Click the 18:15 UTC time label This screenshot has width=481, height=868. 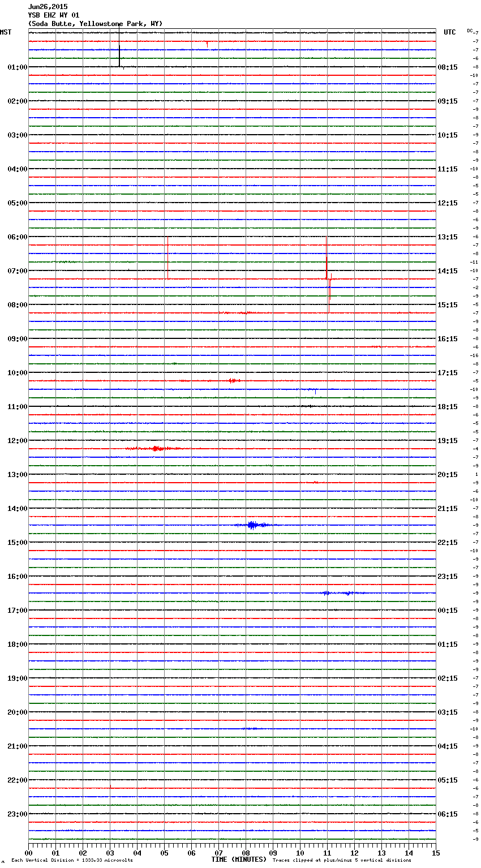448,407
